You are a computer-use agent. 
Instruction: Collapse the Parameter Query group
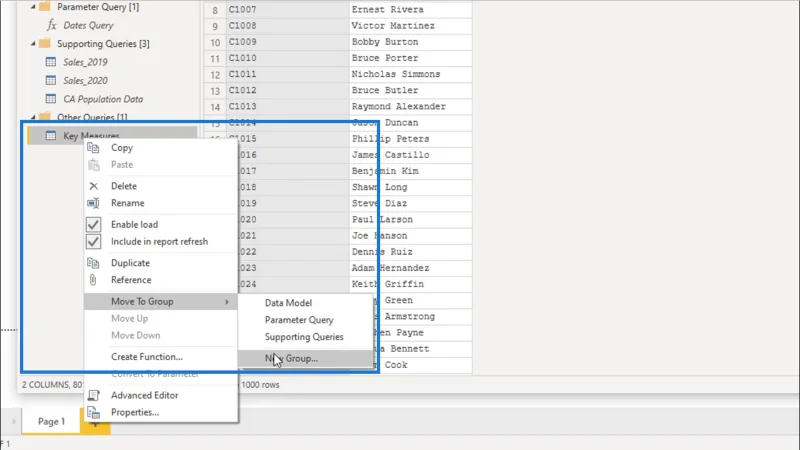(x=33, y=7)
